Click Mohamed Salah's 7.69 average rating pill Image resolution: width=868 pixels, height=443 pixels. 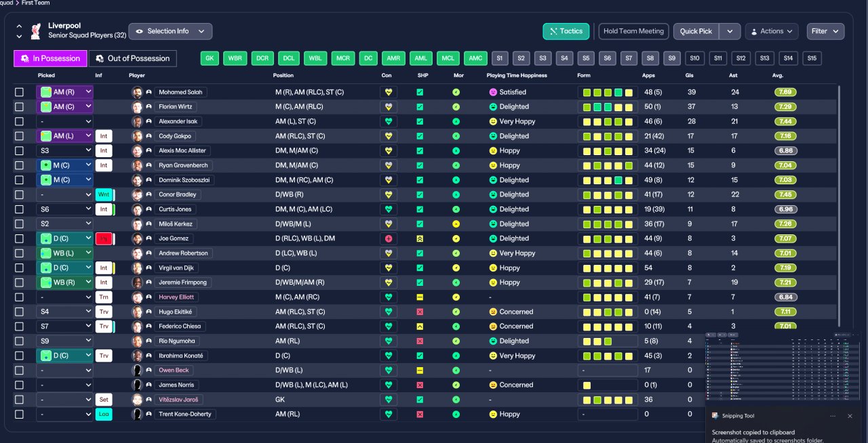(x=785, y=92)
